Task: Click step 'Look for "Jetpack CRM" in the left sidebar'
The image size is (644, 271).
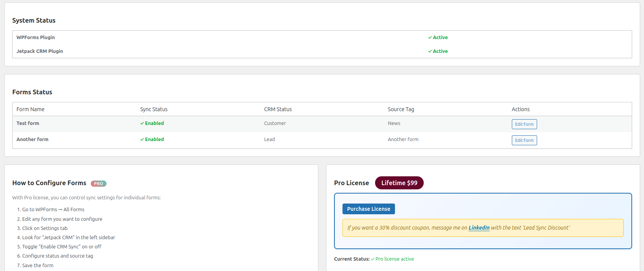Action: [69, 238]
